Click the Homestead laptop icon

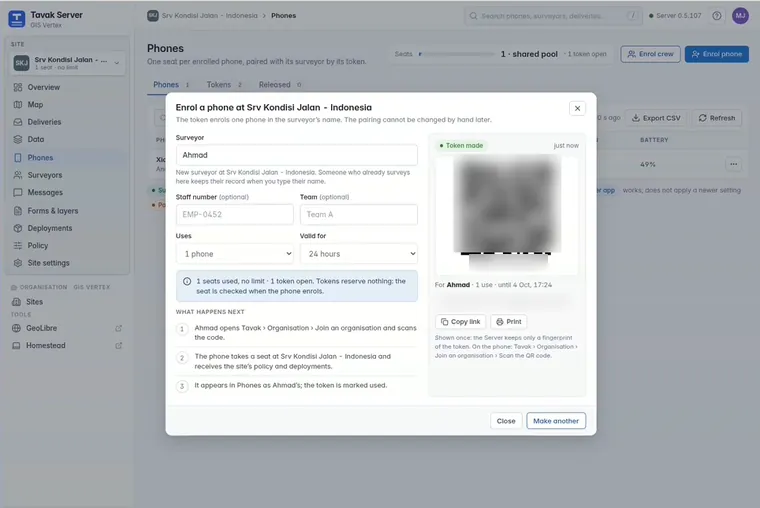tap(16, 346)
